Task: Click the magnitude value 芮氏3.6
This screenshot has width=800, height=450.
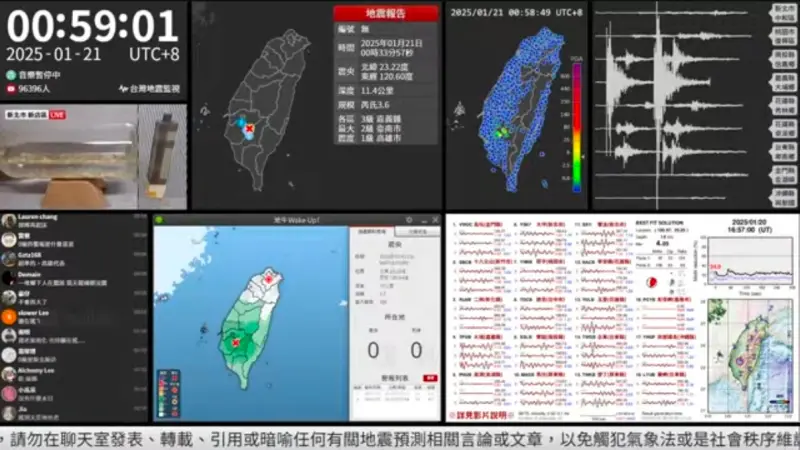Action: [x=375, y=105]
